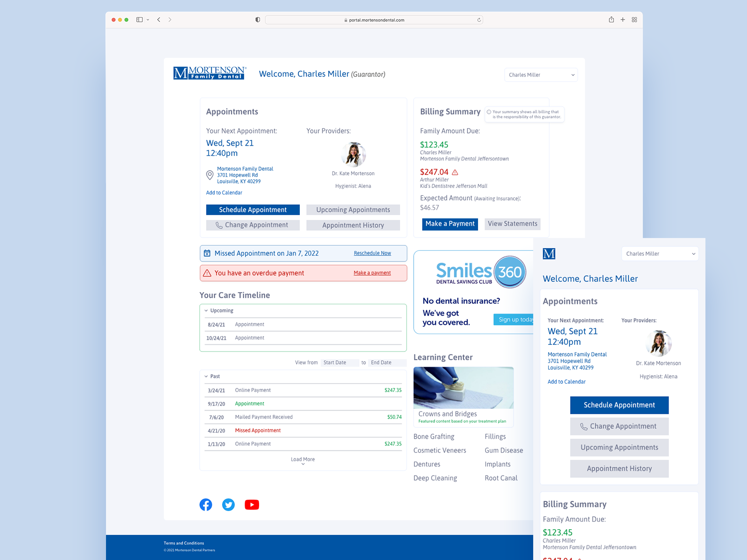Click the 7/6/20 Mailed Payment Received row

[x=303, y=417]
